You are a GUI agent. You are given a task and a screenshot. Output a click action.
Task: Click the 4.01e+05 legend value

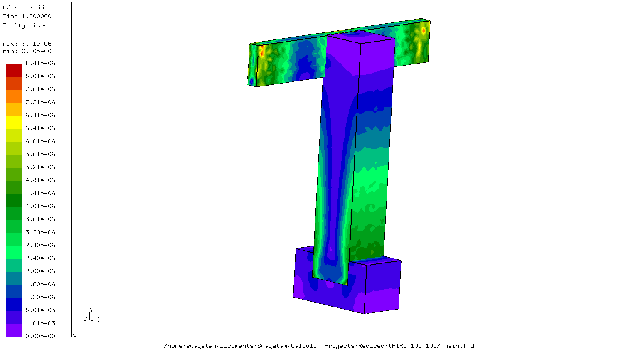click(x=40, y=323)
